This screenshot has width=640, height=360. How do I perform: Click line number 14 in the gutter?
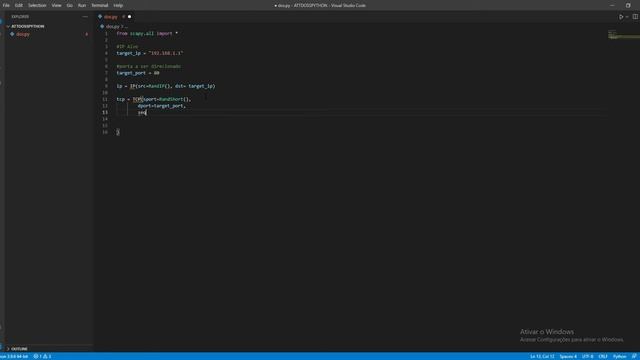(105, 119)
